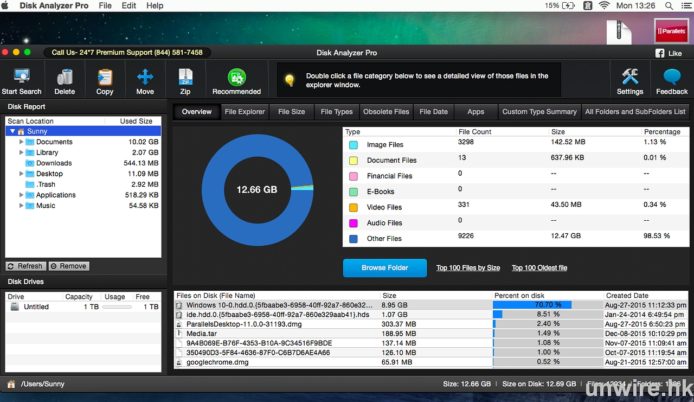
Task: Open Notification Center list icon
Action: click(x=686, y=6)
